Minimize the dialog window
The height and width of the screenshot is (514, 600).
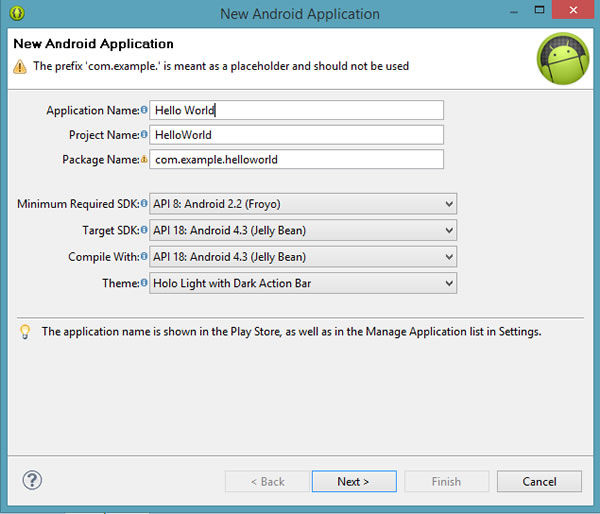click(x=514, y=11)
